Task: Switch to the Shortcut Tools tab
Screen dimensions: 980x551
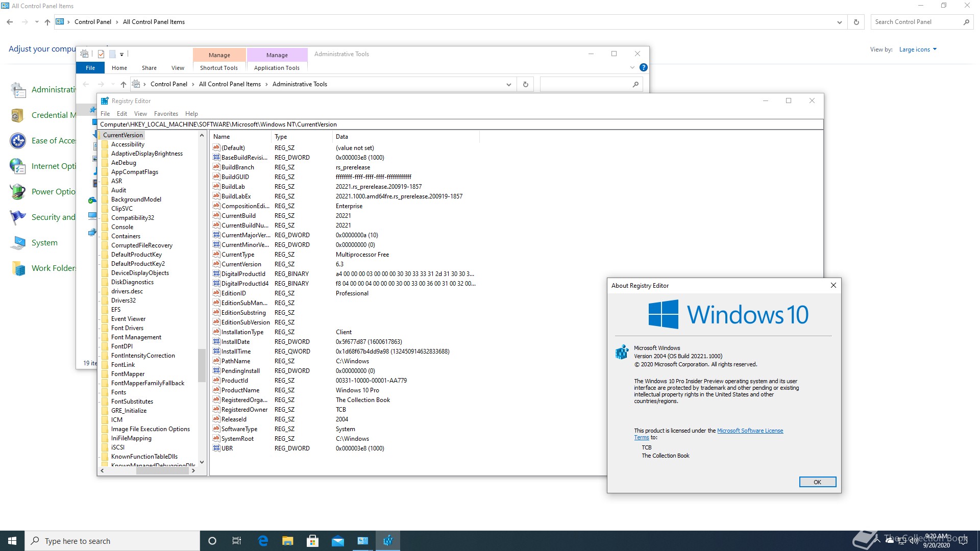Action: [x=219, y=68]
